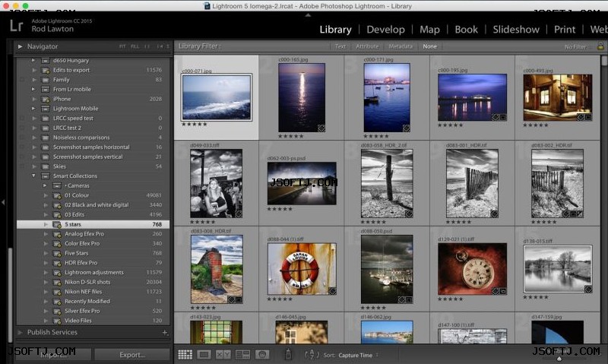Switch to the Slideshow module
The height and width of the screenshot is (364, 608).
click(x=516, y=30)
